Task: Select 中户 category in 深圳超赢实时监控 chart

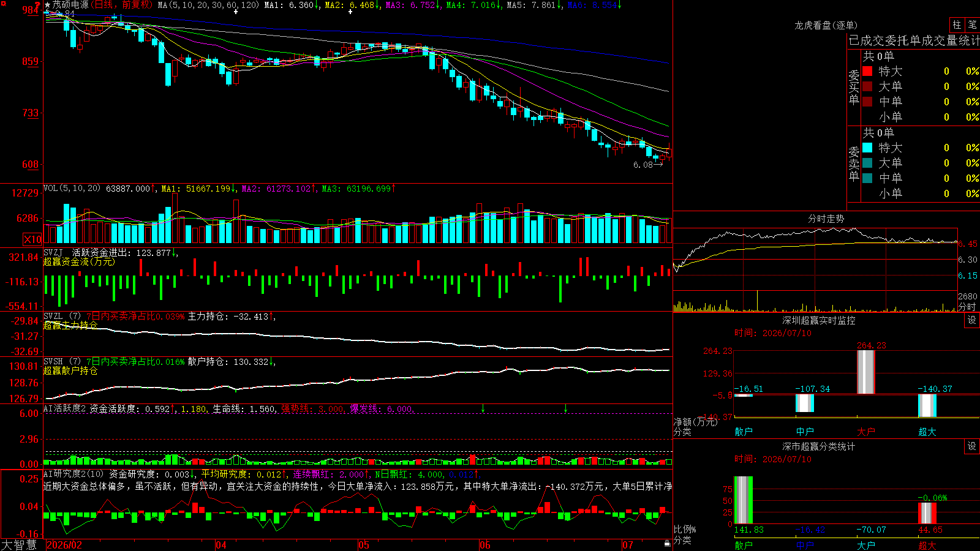Action: (805, 432)
